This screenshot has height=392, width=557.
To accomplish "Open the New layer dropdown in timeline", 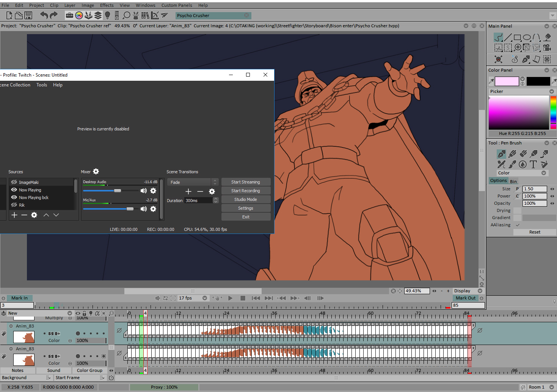I will 70,313.
